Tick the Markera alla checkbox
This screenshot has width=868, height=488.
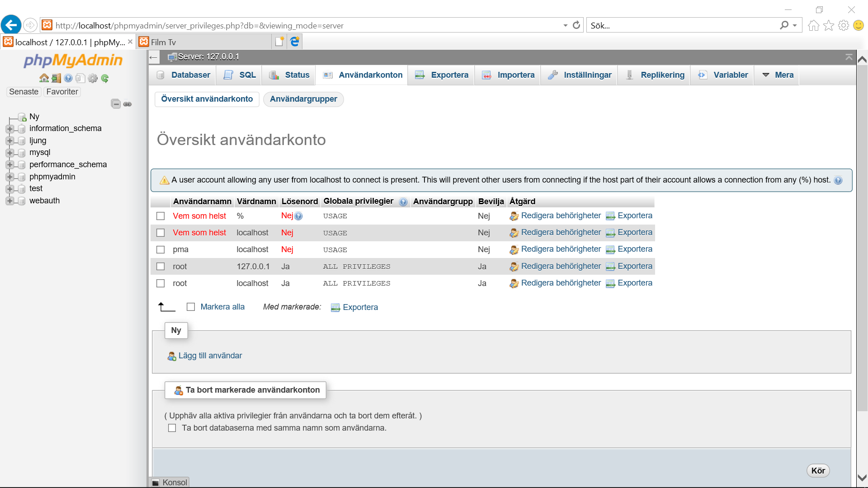[191, 307]
